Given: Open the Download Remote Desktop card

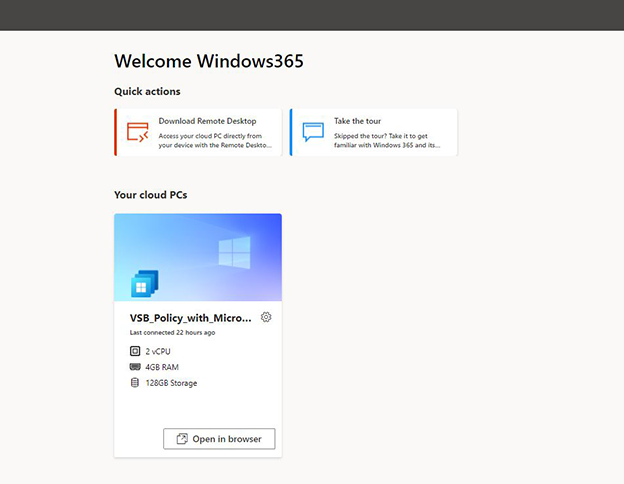Looking at the screenshot, I should 198,132.
